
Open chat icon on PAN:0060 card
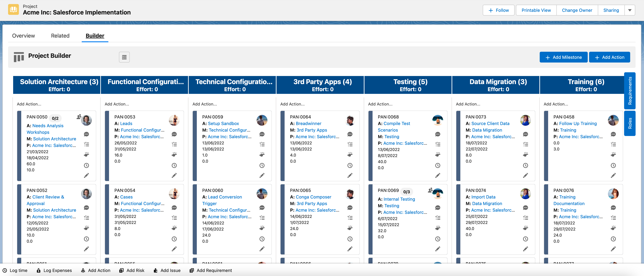[x=262, y=208]
